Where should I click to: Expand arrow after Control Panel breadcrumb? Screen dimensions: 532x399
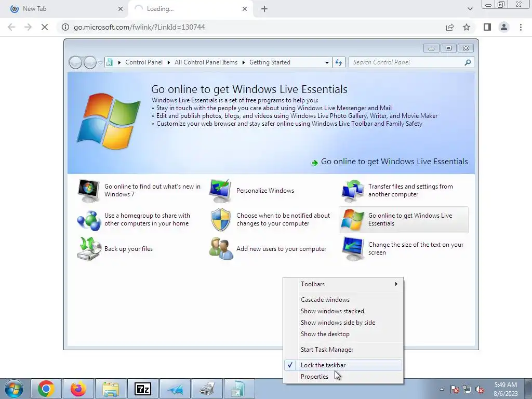[169, 62]
